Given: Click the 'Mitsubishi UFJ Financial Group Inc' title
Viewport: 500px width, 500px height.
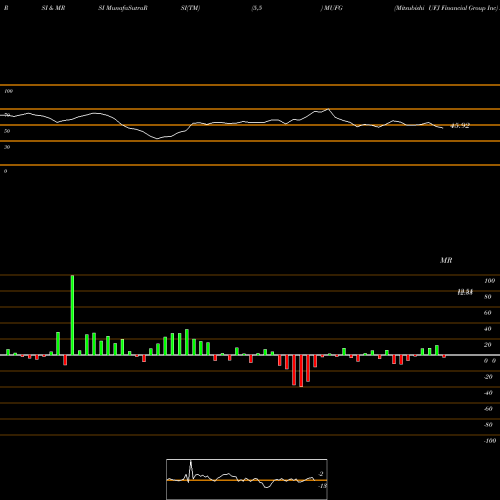Looking at the screenshot, I should 446,8.
